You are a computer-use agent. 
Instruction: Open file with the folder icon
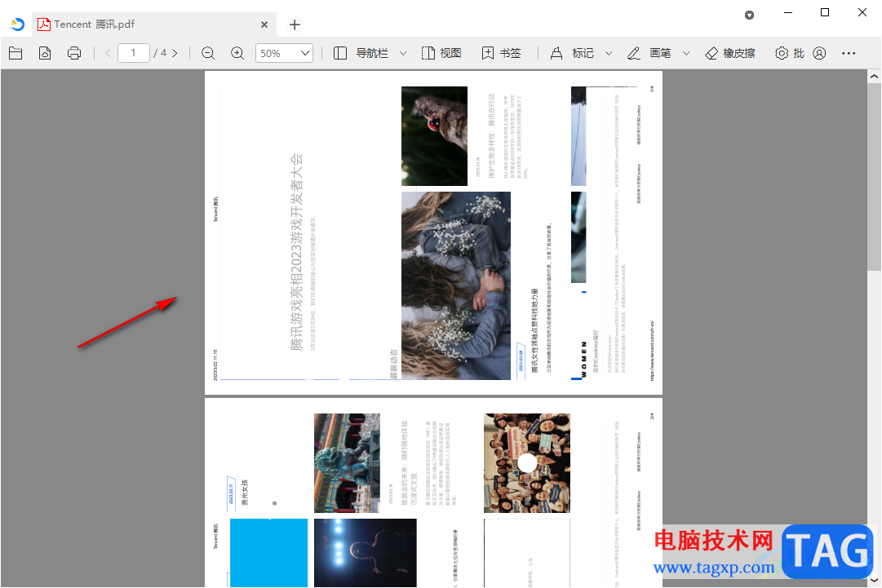pos(16,53)
